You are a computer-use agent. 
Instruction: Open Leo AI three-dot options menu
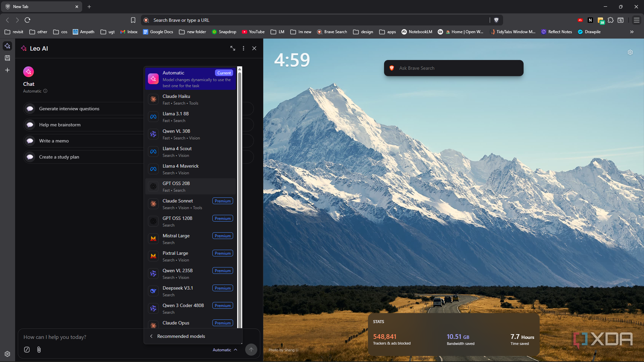tap(244, 48)
